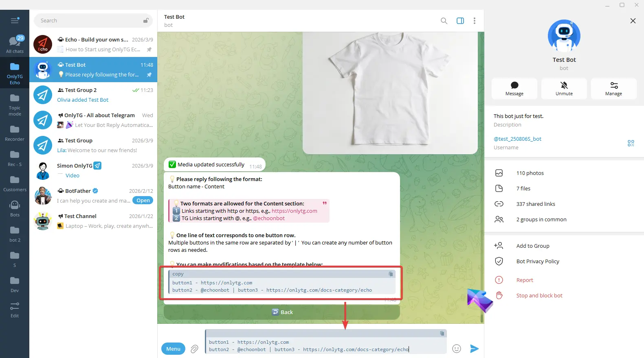Image resolution: width=644 pixels, height=358 pixels.
Task: Open the https://onlytg.com link in message
Action: 294,211
